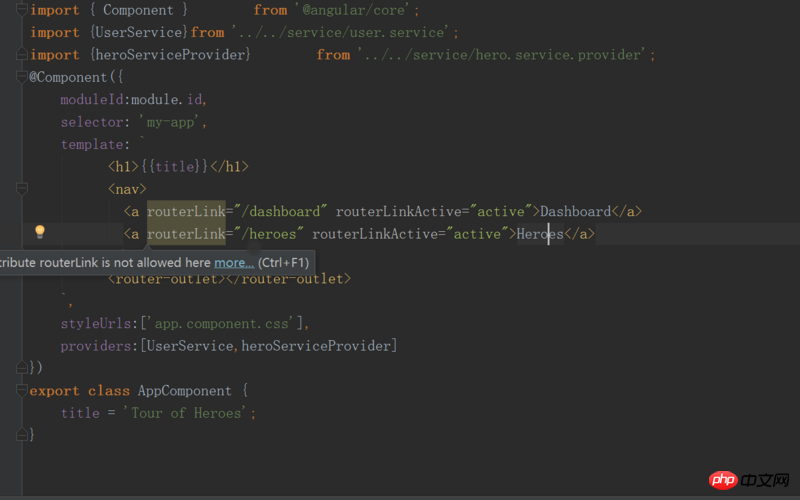Collapse the @Component decorator fold marker
The height and width of the screenshot is (500, 800).
tap(21, 77)
